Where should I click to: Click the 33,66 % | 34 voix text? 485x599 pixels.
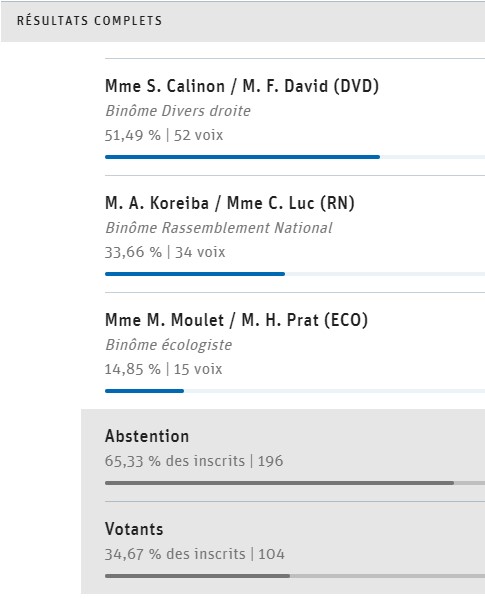165,252
